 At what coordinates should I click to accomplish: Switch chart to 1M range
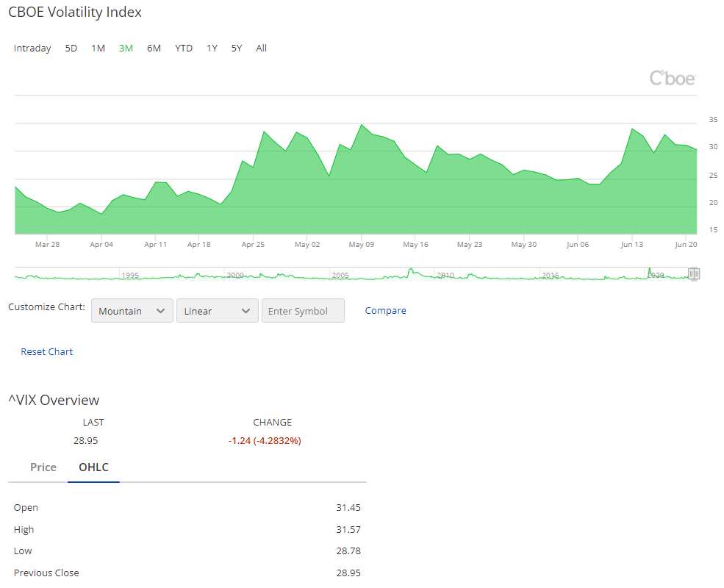98,48
